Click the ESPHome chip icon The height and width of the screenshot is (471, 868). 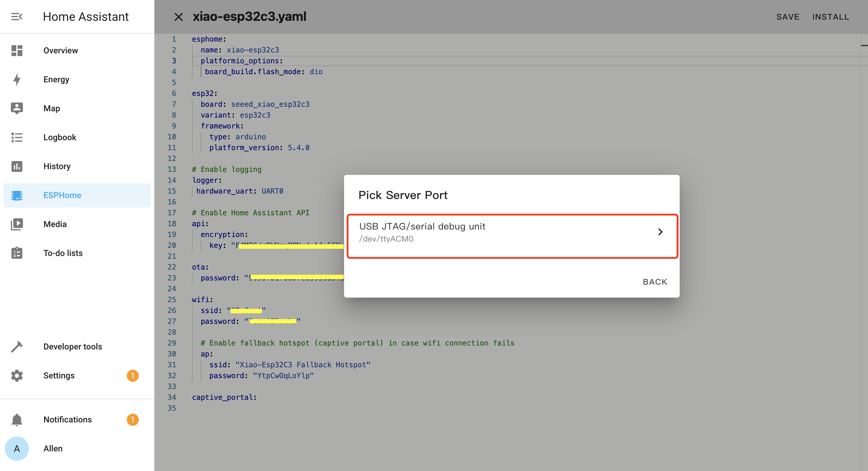click(x=17, y=195)
